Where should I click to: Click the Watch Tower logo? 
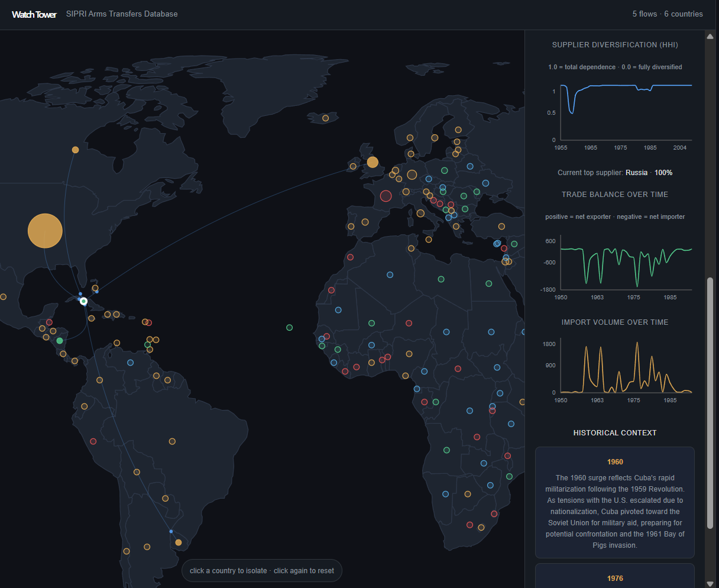(34, 14)
